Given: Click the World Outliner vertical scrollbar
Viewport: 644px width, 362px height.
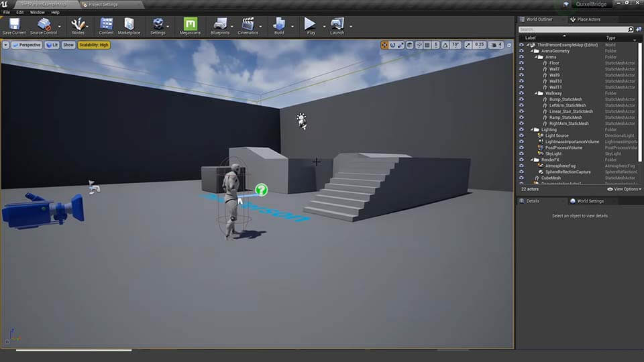Looking at the screenshot, I should coord(639,101).
